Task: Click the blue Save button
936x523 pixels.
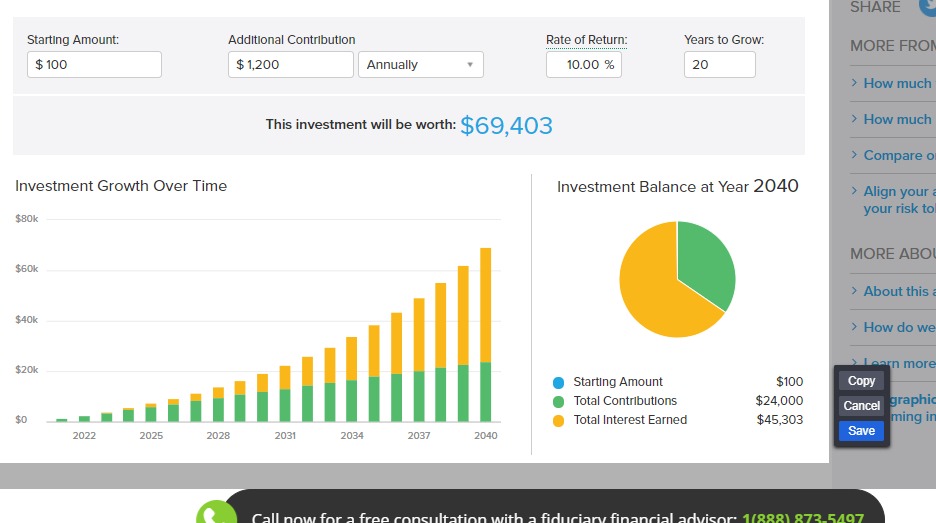Action: pyautogui.click(x=861, y=431)
